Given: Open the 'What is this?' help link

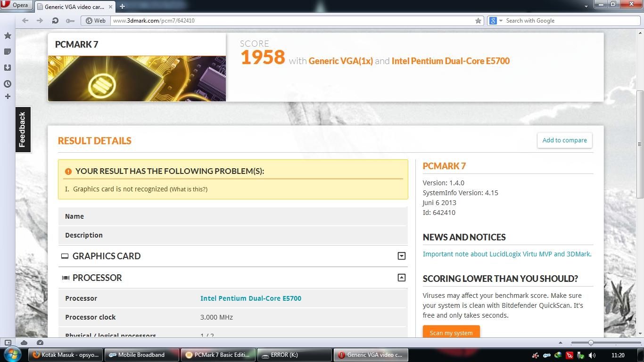Looking at the screenshot, I should pyautogui.click(x=188, y=189).
